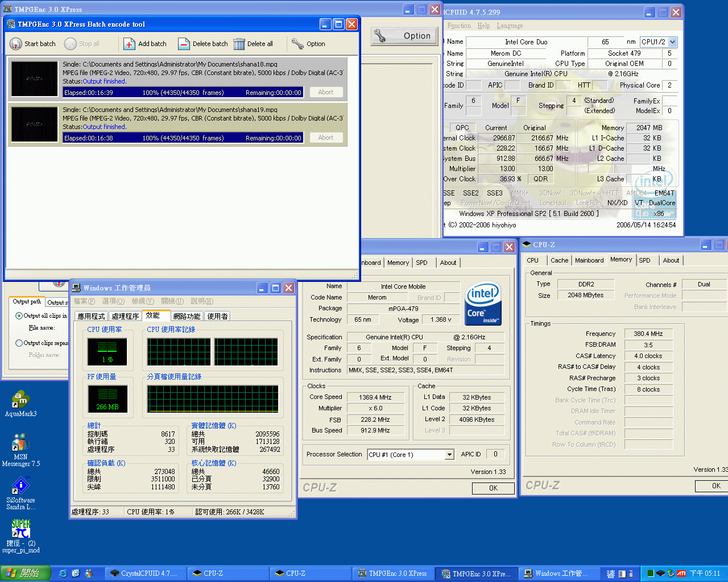Click the CAS# Latency value 4.0 clocks
Image resolution: width=728 pixels, height=582 pixels.
pyautogui.click(x=648, y=356)
